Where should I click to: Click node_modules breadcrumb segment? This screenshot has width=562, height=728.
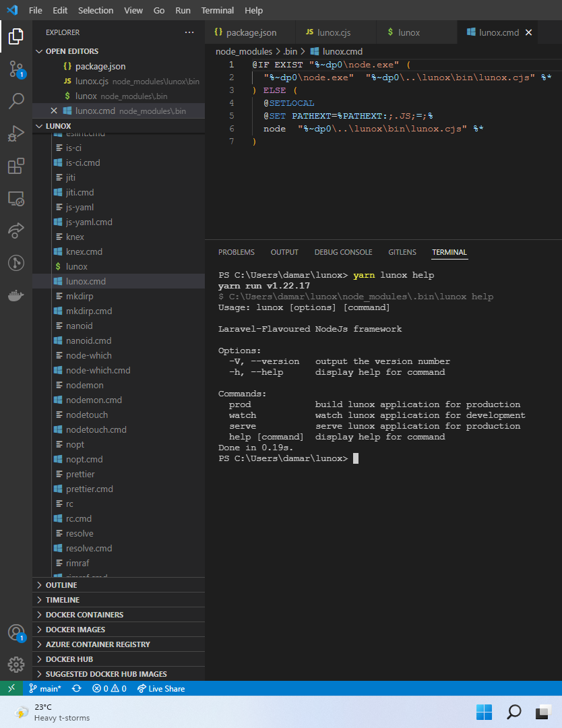point(244,51)
